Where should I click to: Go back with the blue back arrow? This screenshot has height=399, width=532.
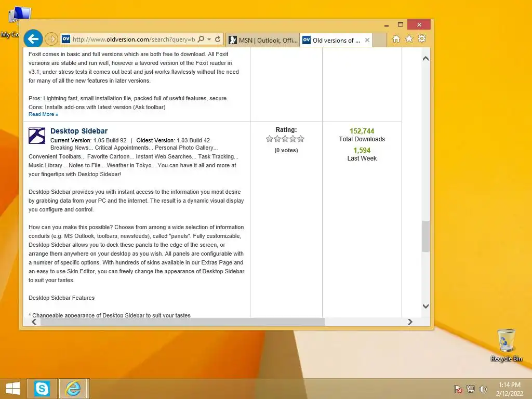point(33,39)
